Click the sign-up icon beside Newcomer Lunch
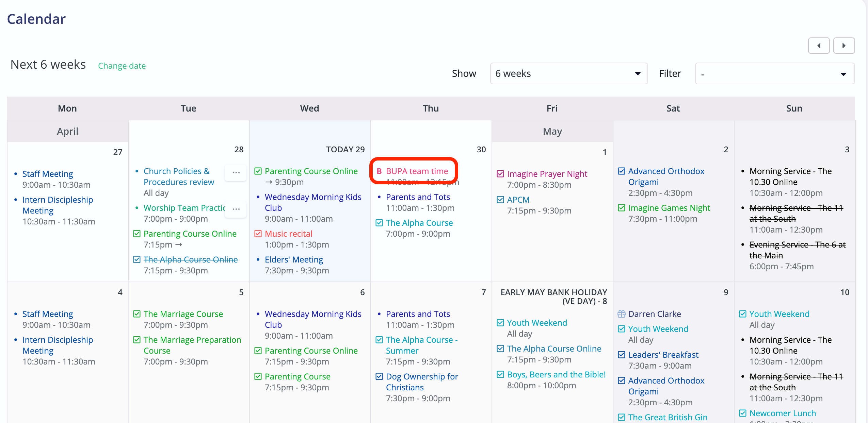868x423 pixels. [743, 413]
